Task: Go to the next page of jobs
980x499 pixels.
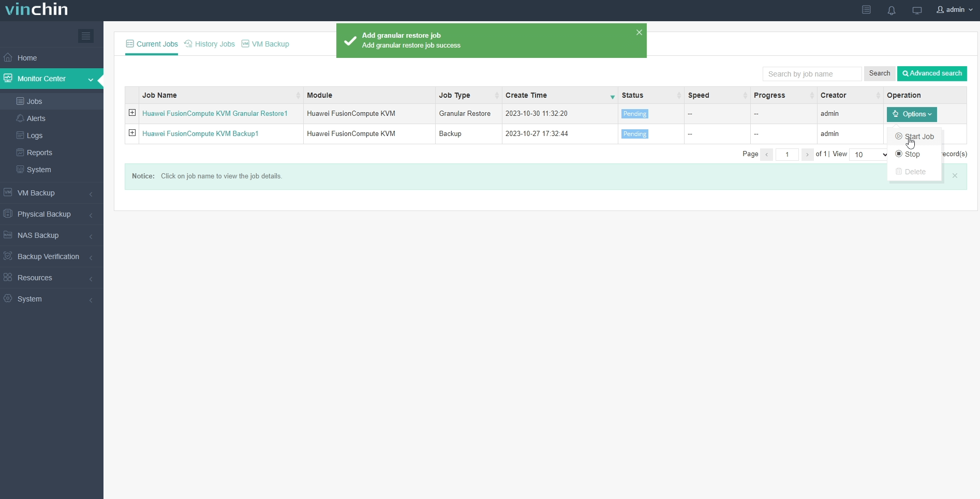Action: click(x=807, y=155)
